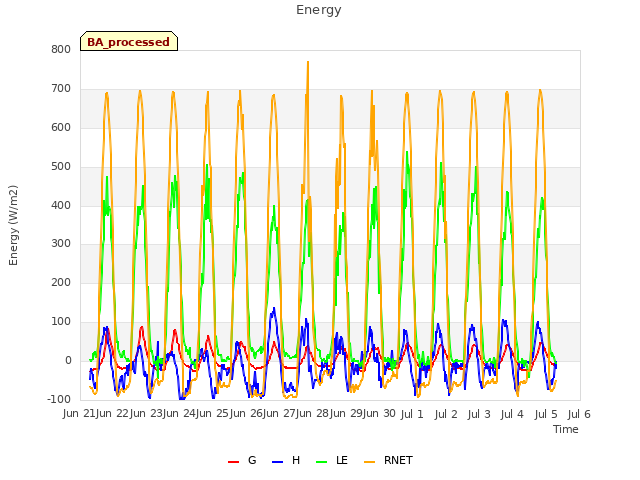Viewport: 640px width, 480px height.
Task: Click the blue H line swatch in legend
Action: pos(278,462)
